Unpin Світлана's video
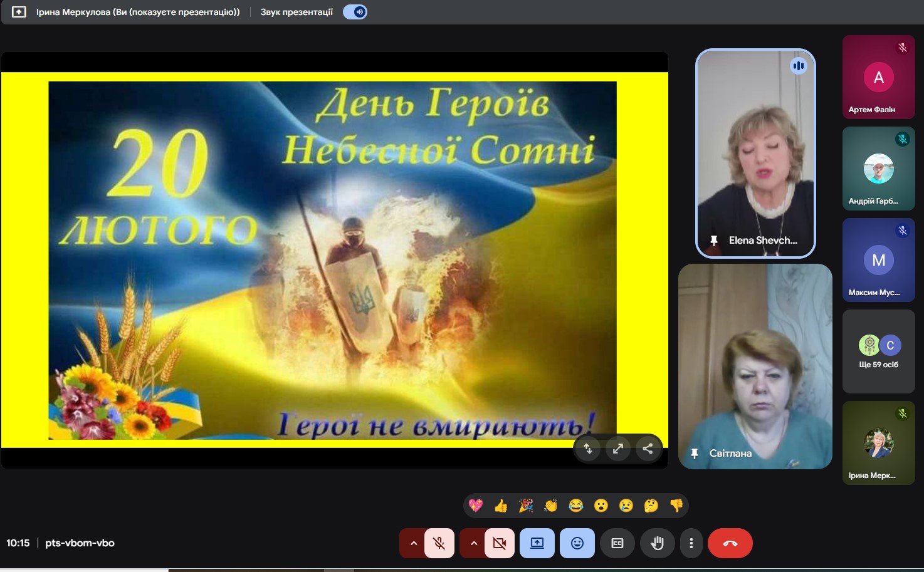 coord(695,454)
